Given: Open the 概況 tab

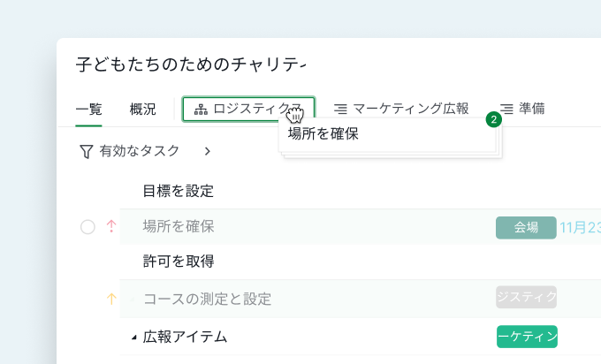Looking at the screenshot, I should tap(142, 110).
